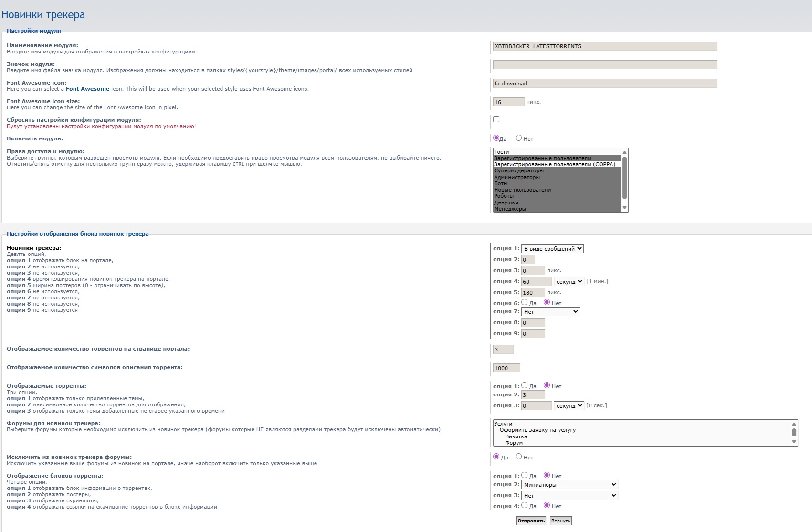Expand the Миниатюры posters dropdown

pos(569,485)
